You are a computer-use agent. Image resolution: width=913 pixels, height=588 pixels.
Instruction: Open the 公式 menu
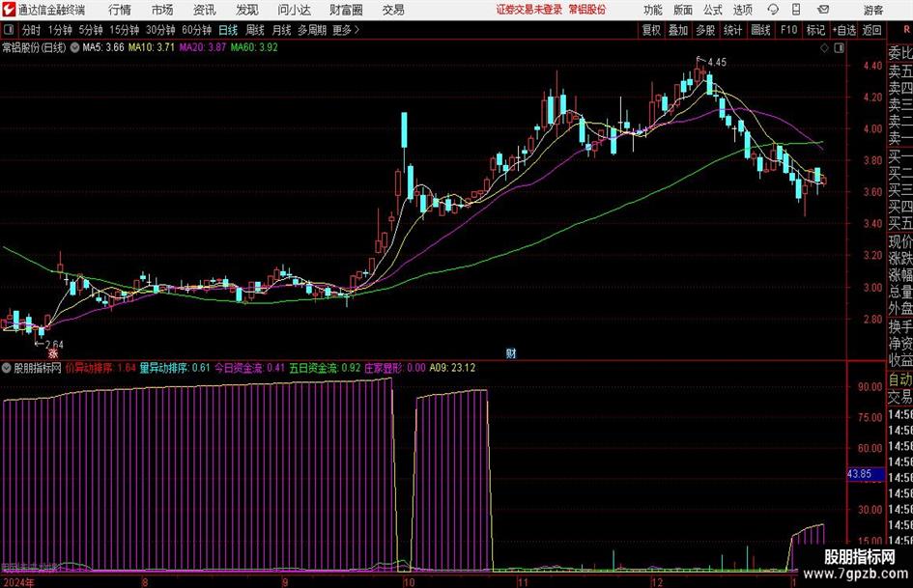712,10
